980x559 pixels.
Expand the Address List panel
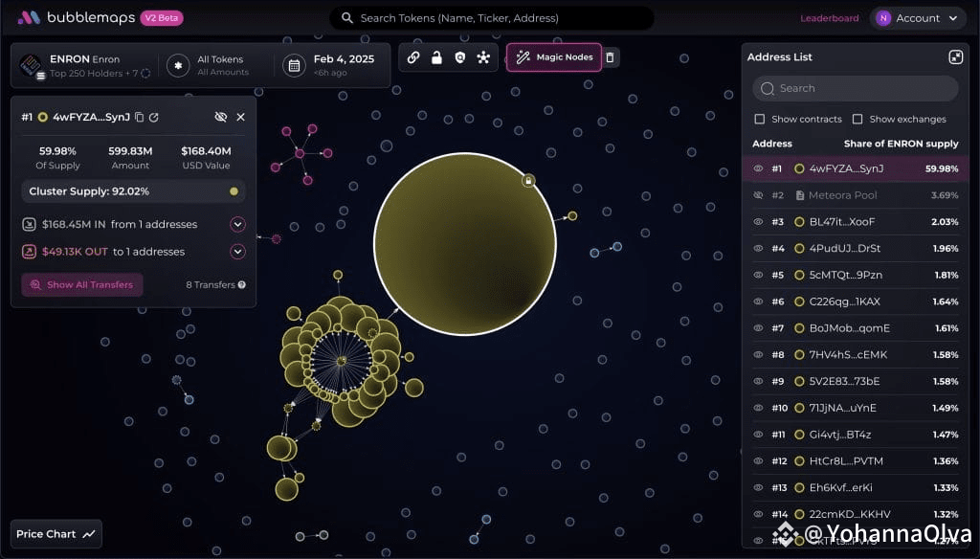956,56
